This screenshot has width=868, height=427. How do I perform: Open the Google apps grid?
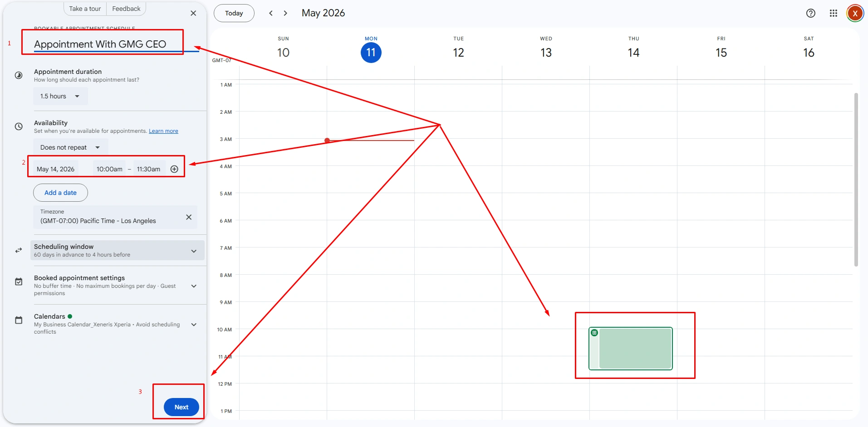pyautogui.click(x=834, y=13)
